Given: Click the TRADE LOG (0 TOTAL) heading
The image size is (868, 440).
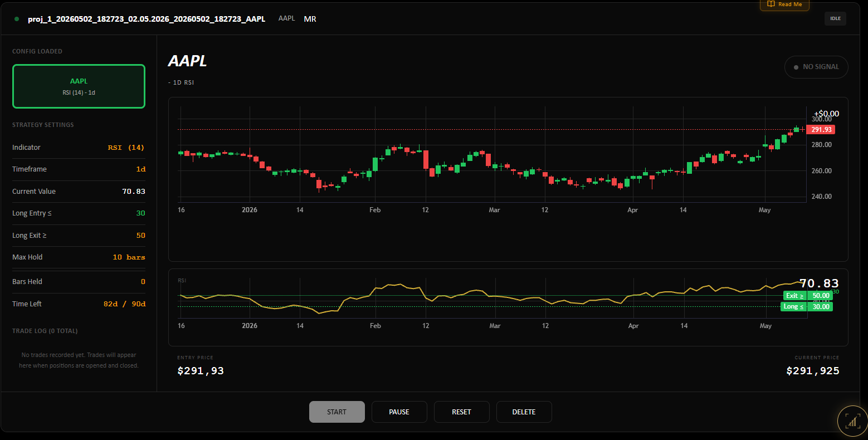Looking at the screenshot, I should (45, 331).
